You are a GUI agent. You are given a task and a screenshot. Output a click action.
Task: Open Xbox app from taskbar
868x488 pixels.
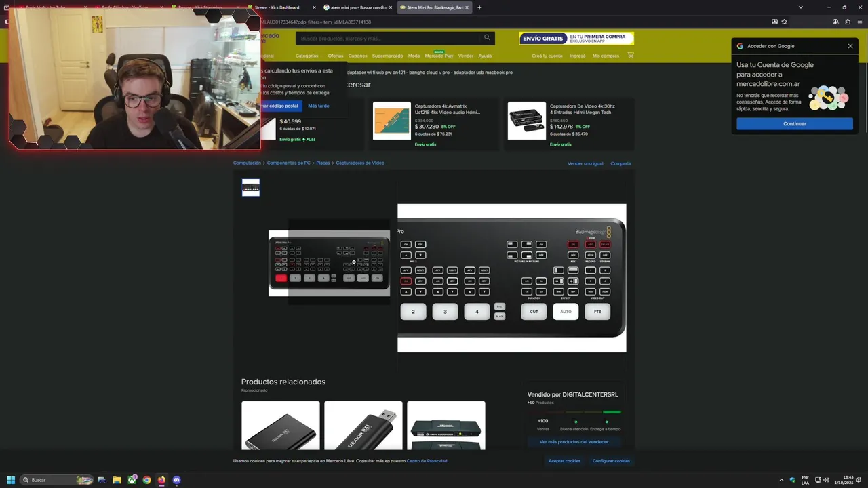coord(132,480)
